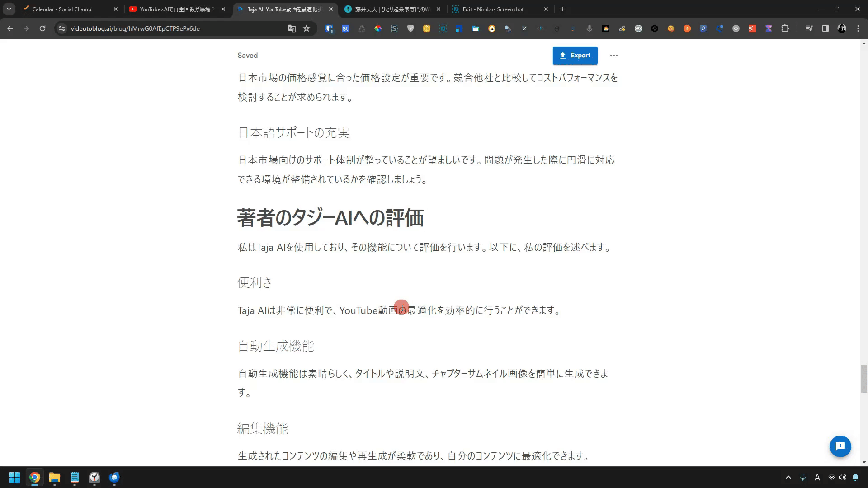Screen dimensions: 868x488
Task: Open File Explorer from taskbar
Action: click(x=55, y=478)
